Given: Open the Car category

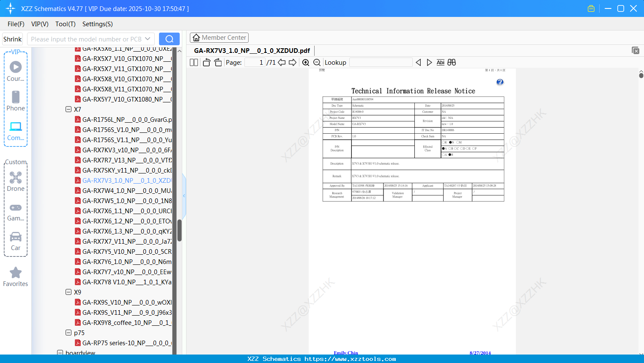Looking at the screenshot, I should point(16,241).
